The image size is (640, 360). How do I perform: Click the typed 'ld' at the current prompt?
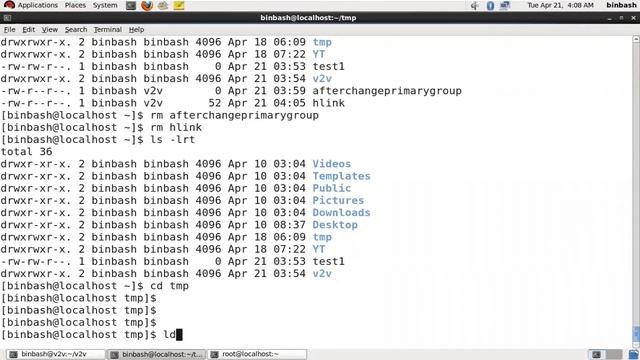pos(169,335)
